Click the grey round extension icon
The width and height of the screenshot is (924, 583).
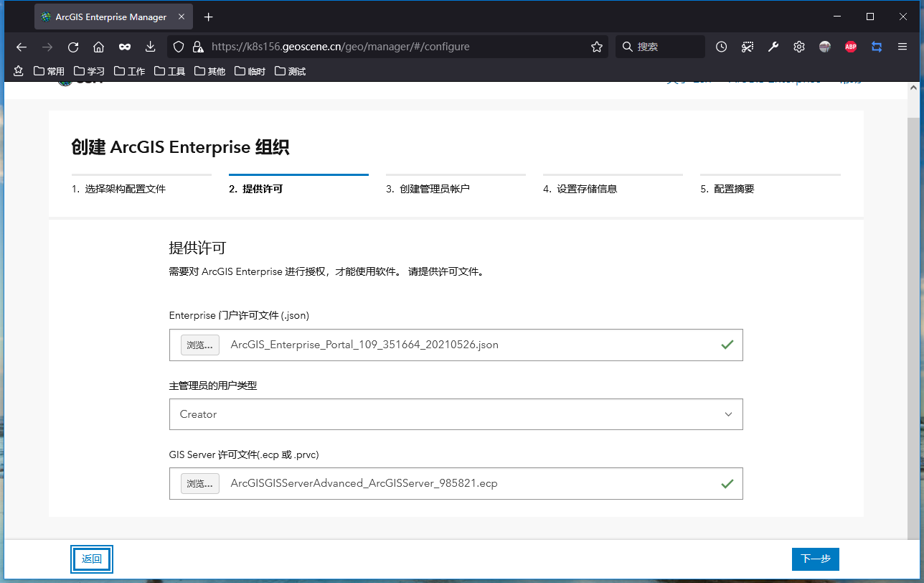pyautogui.click(x=825, y=47)
